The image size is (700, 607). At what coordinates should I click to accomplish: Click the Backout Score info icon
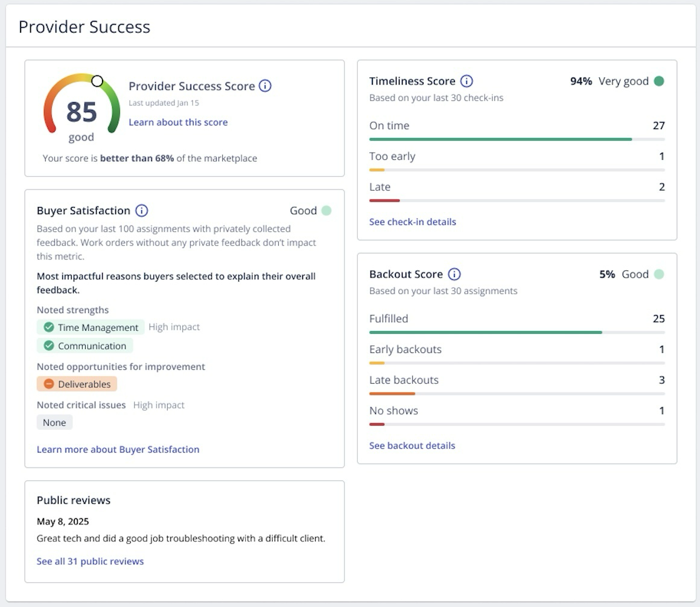coord(455,274)
